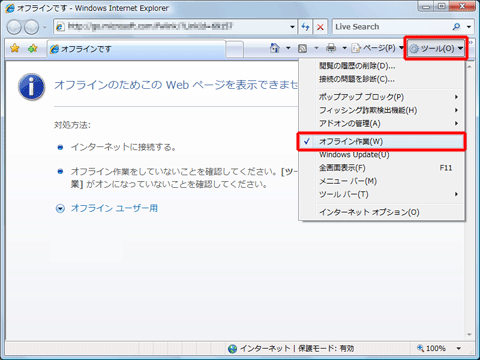Viewport: 480px width, 360px height.
Task: Expand the print options dropdown arrow
Action: (344, 49)
